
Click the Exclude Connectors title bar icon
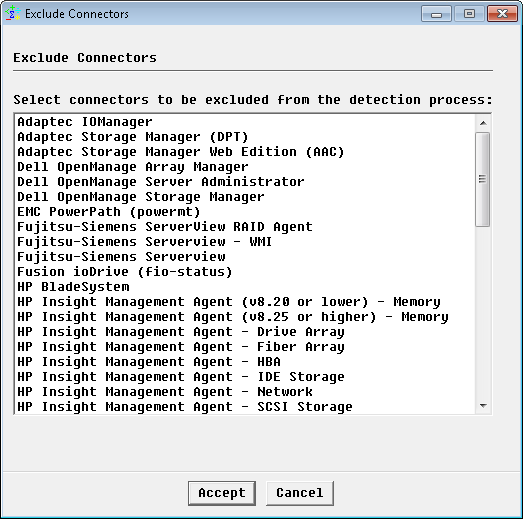coord(13,14)
